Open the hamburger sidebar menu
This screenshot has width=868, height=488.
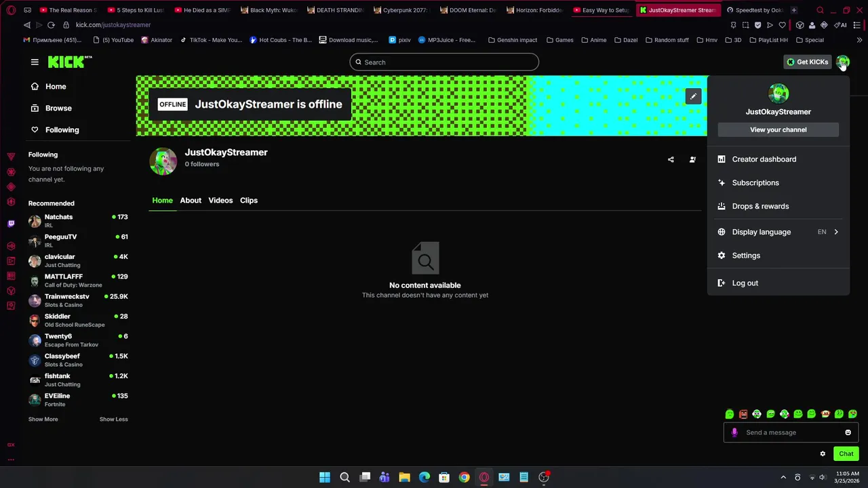[35, 62]
